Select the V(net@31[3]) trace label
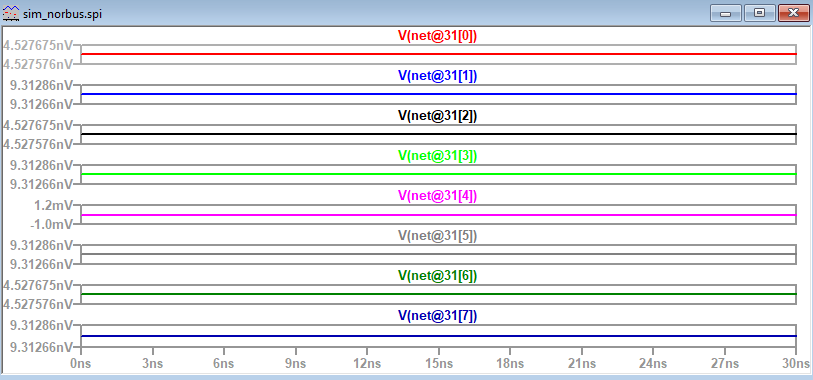The image size is (813, 380). point(437,155)
